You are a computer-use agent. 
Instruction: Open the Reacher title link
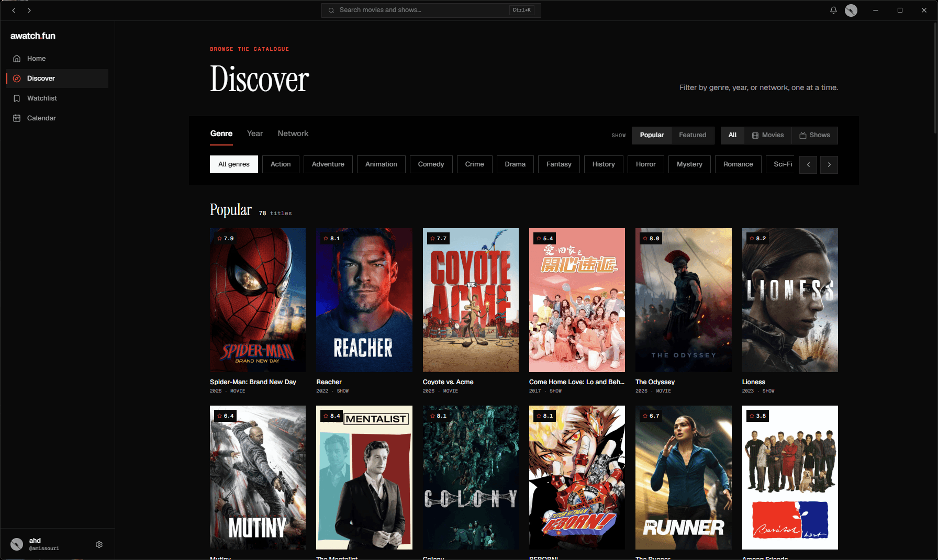coord(329,382)
